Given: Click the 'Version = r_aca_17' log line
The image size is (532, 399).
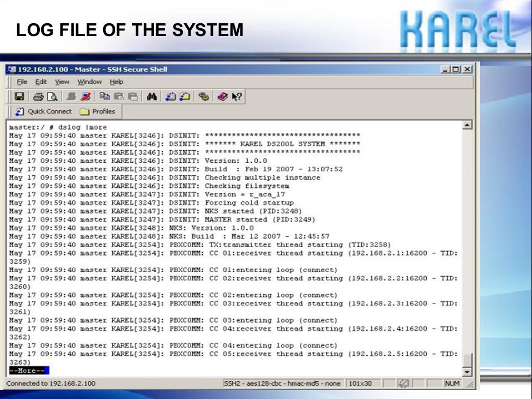Looking at the screenshot, I should 147,195.
